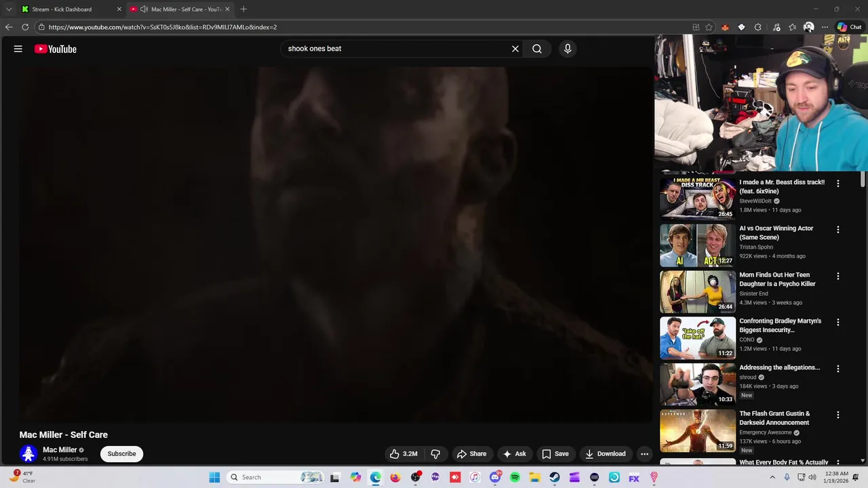Open options for Mr. Beast diss track video
Screen dimensions: 868x488
(838, 184)
